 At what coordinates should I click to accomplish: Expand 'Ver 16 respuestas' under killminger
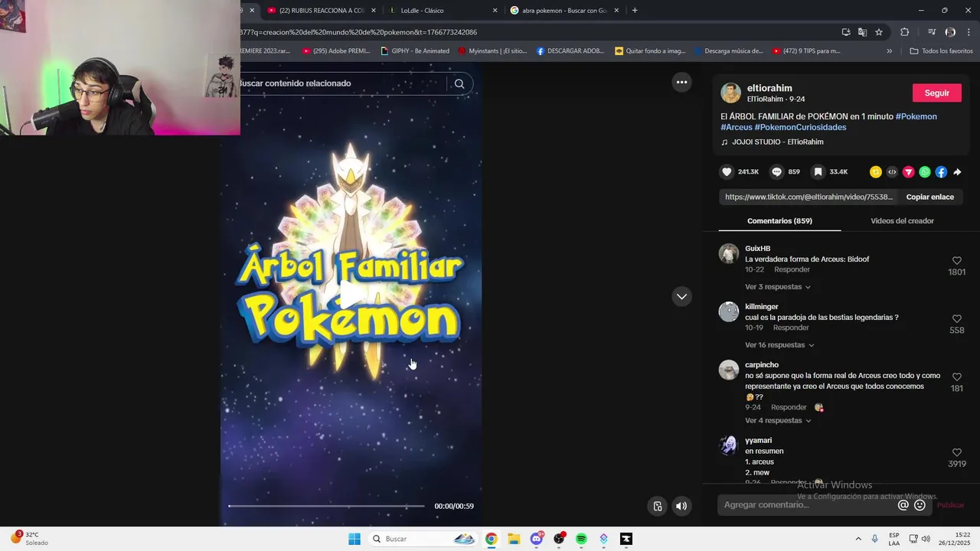pos(779,345)
